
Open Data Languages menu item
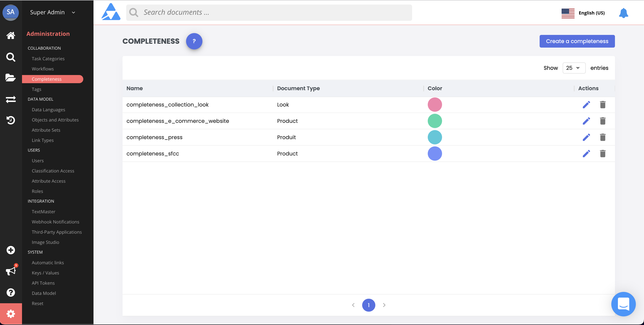[x=48, y=110]
